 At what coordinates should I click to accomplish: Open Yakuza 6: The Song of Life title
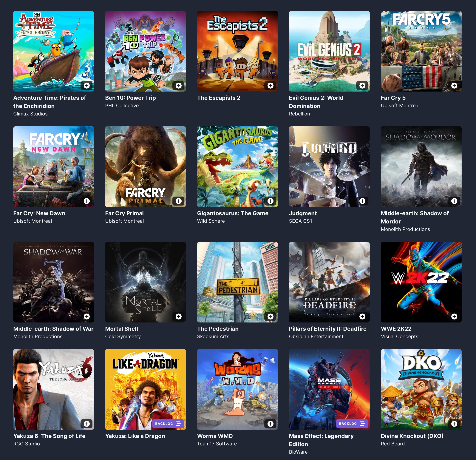49,436
